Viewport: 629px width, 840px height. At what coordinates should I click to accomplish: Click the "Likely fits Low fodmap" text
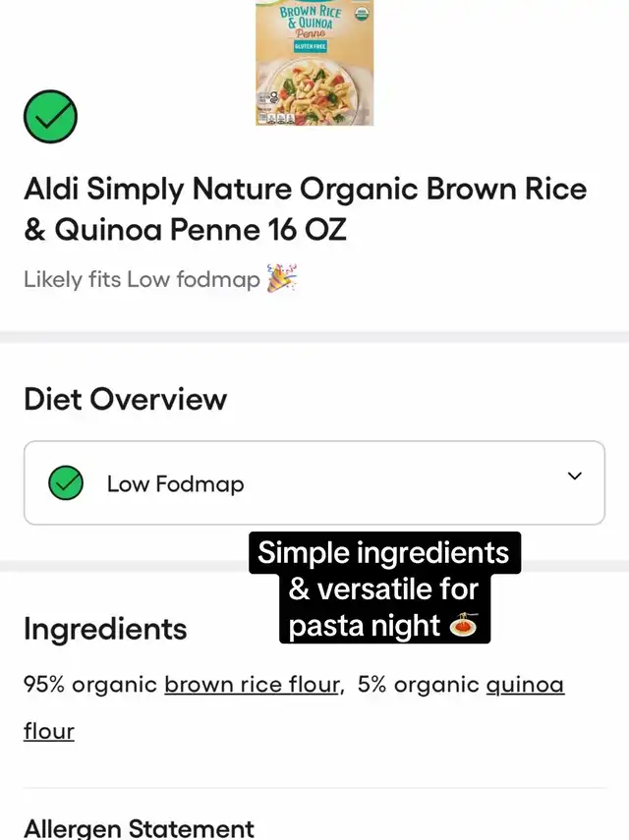pyautogui.click(x=142, y=280)
